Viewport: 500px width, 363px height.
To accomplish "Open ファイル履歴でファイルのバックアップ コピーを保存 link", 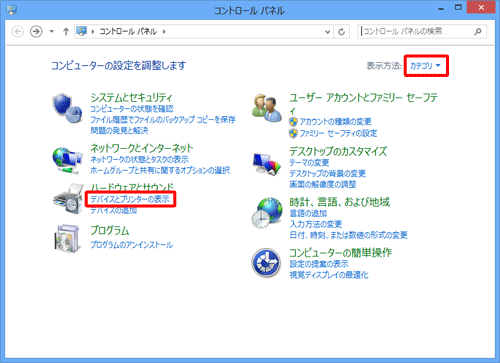I will coord(163,119).
